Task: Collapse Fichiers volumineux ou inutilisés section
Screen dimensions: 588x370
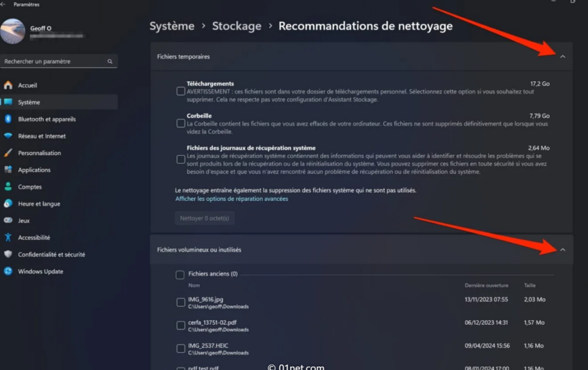Action: 563,250
